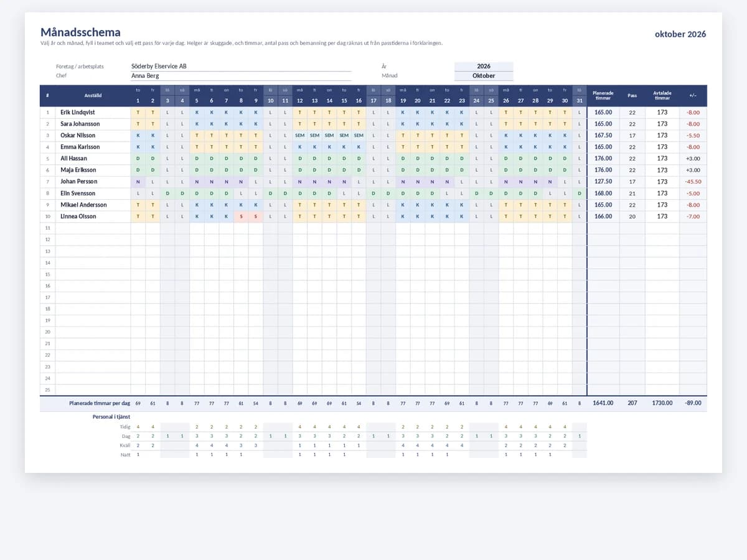Select employee name Elin Svensson
The height and width of the screenshot is (560, 747).
point(78,194)
